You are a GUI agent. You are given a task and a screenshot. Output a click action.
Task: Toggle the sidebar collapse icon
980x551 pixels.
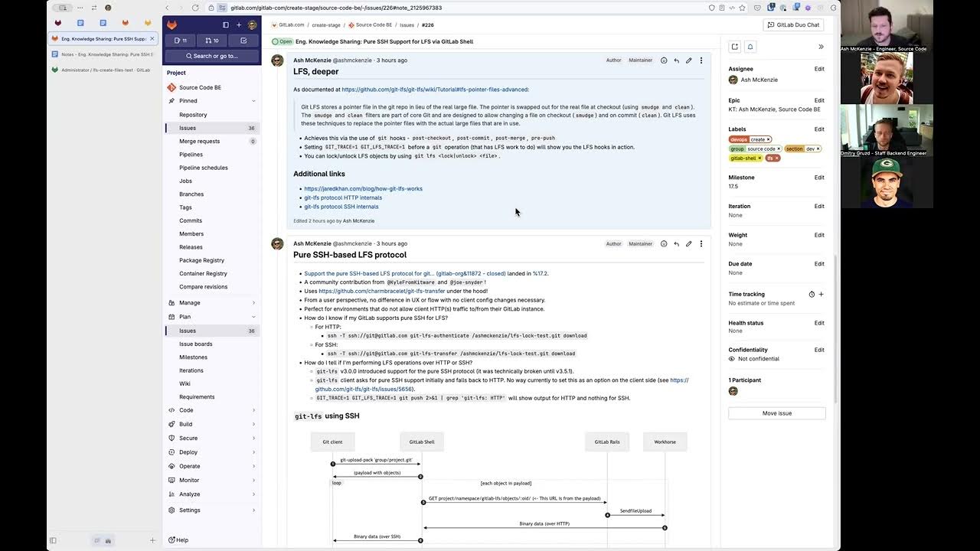point(225,24)
